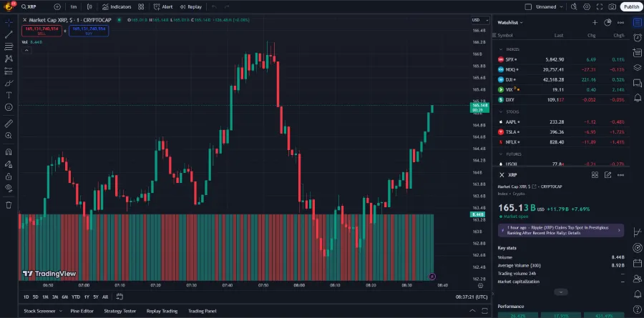Open the Stock Screener tab
This screenshot has height=318, width=644.
[x=39, y=311]
